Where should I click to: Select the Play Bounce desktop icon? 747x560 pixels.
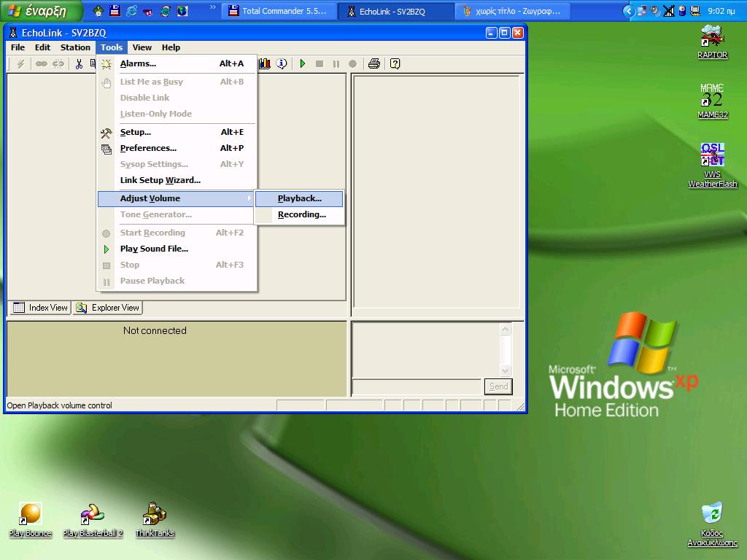tap(30, 520)
